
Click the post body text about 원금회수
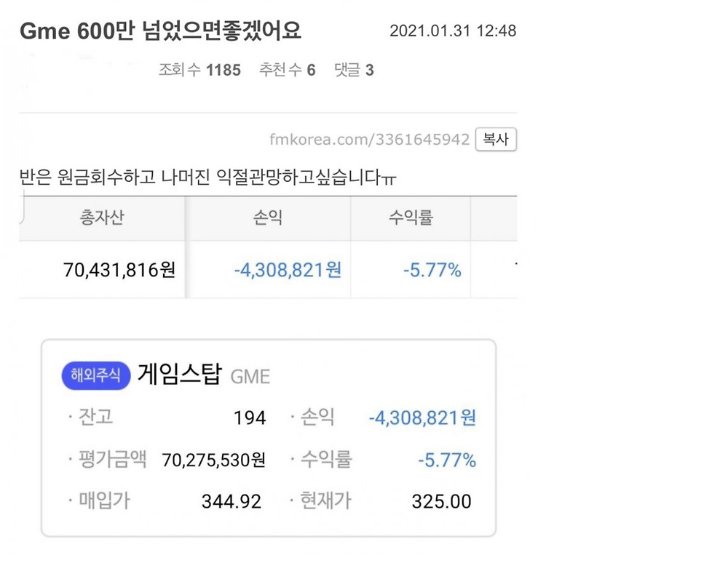(x=209, y=178)
